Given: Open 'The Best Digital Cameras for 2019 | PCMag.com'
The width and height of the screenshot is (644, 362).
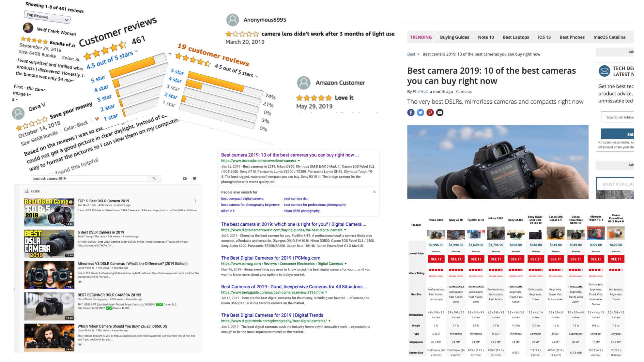Looking at the screenshot, I should [x=271, y=258].
